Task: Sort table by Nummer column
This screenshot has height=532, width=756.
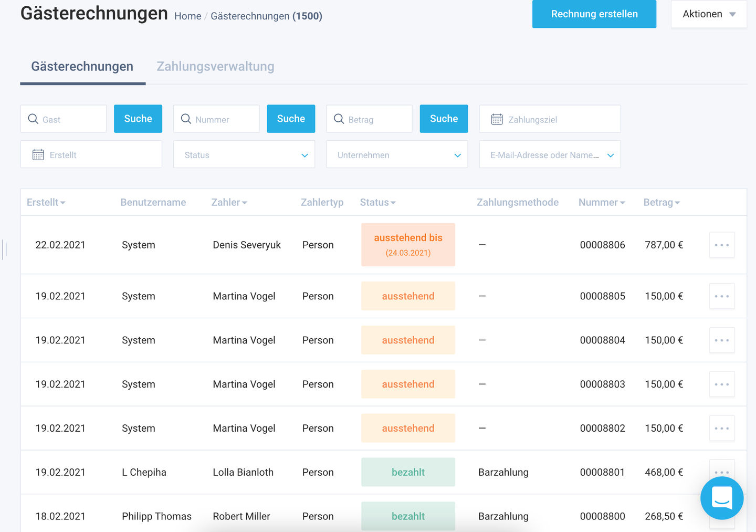Action: point(602,202)
